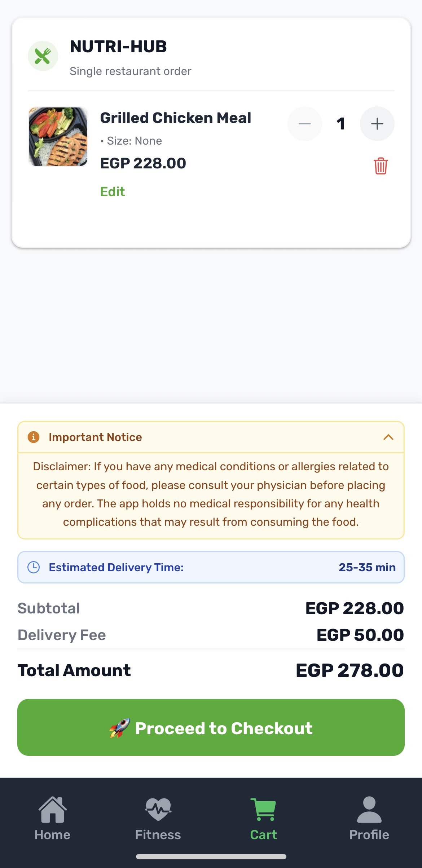Tap the Total Amount EGP 278.00 value
This screenshot has width=422, height=868.
click(x=350, y=670)
